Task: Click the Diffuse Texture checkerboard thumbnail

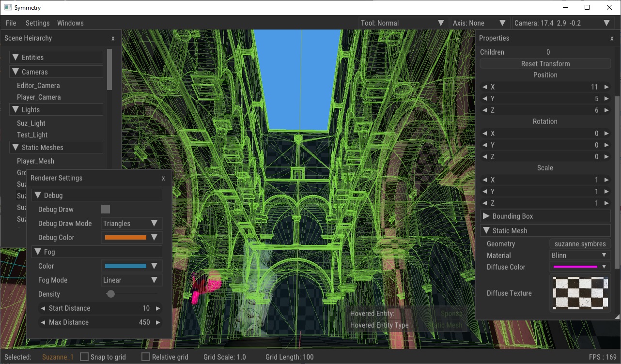Action: pos(580,293)
